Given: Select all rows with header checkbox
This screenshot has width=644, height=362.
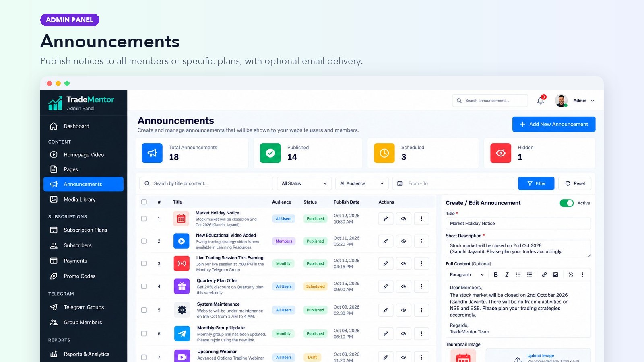Looking at the screenshot, I should 144,202.
